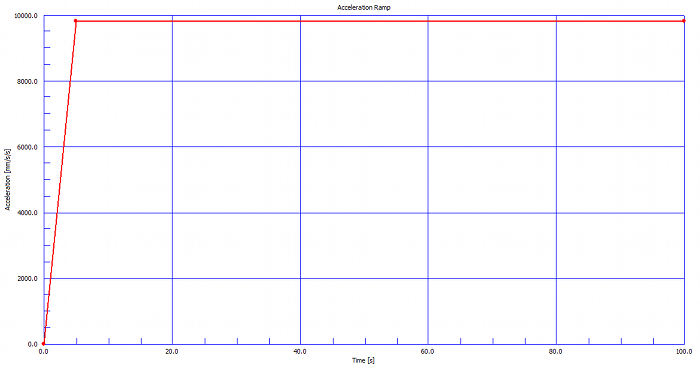The width and height of the screenshot is (700, 366).
Task: Click the 0.0 label on the time axis
Action: (x=43, y=352)
